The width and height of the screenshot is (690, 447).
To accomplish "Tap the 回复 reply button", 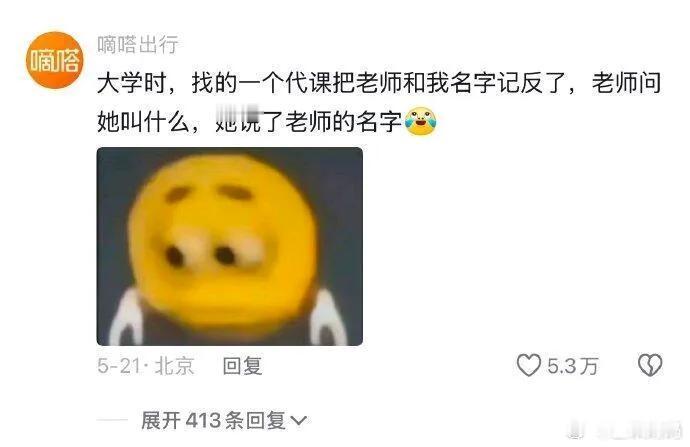I will [242, 366].
